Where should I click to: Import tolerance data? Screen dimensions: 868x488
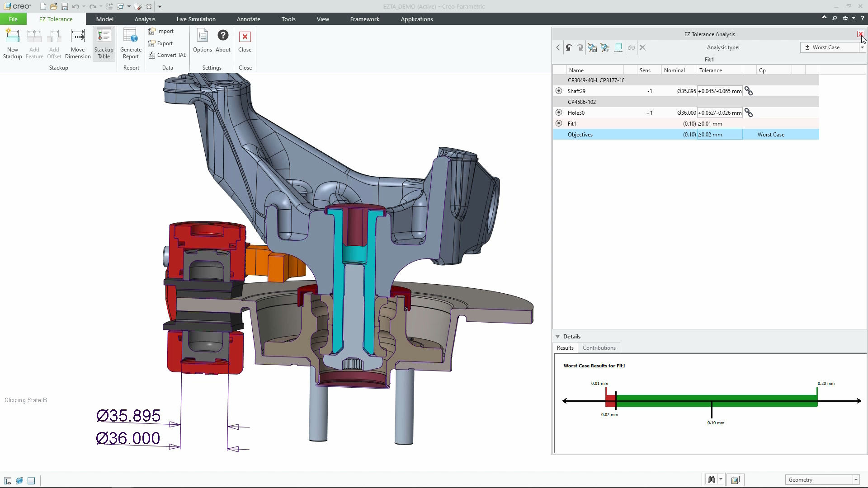pyautogui.click(x=161, y=31)
